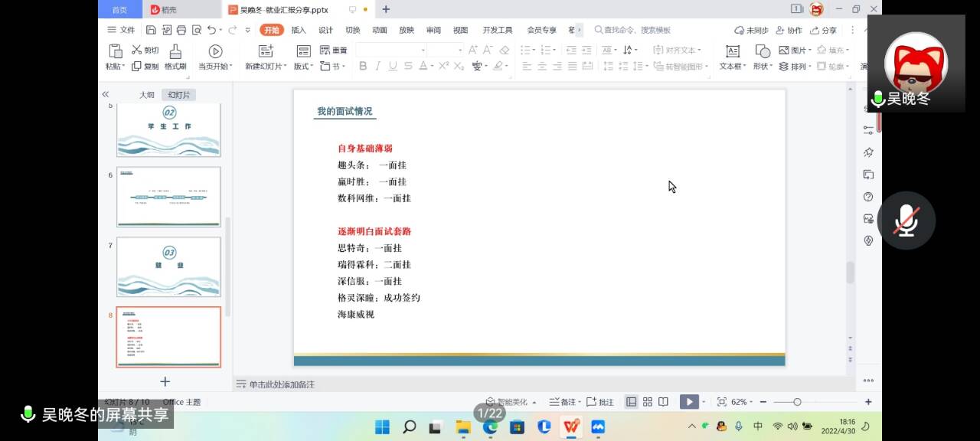Insert a text box (文本框)
The width and height of the screenshot is (980, 441).
point(732,51)
